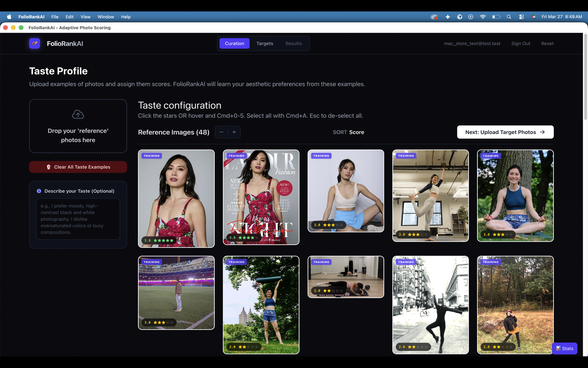588x368 pixels.
Task: Click the 3.0 rating on meditation photo
Action: pos(498,235)
